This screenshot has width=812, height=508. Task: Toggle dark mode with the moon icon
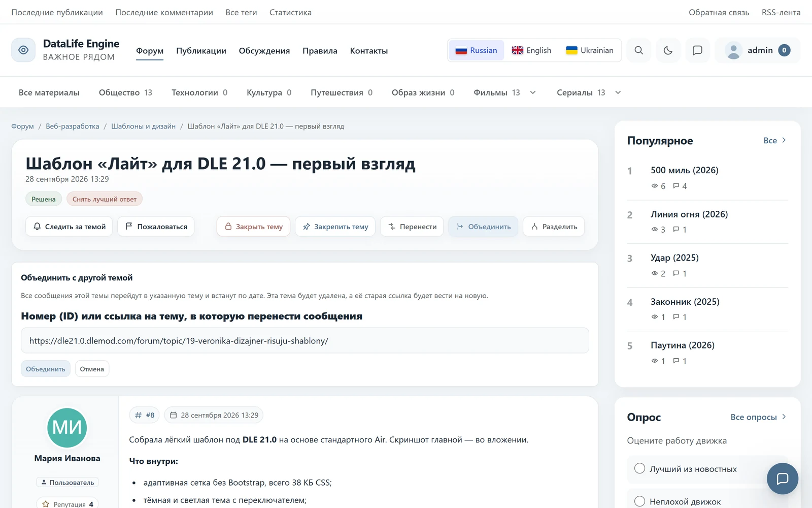pos(668,50)
